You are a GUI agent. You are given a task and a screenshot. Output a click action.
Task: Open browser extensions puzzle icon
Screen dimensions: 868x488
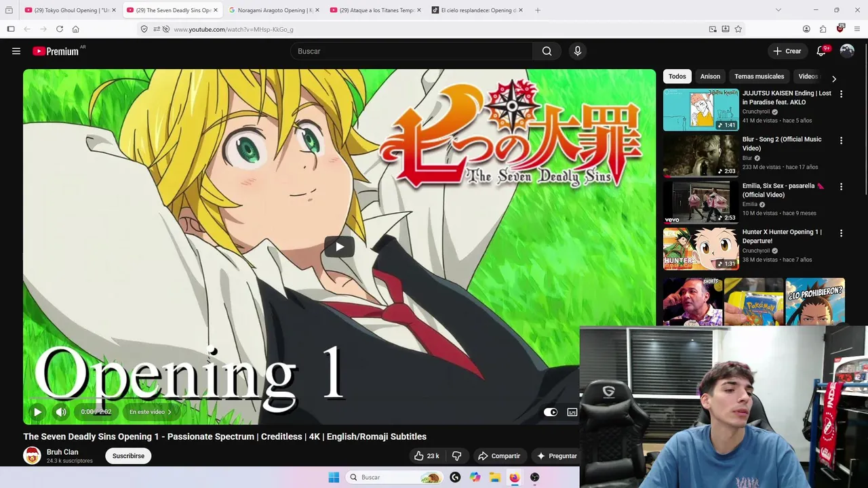(x=823, y=29)
